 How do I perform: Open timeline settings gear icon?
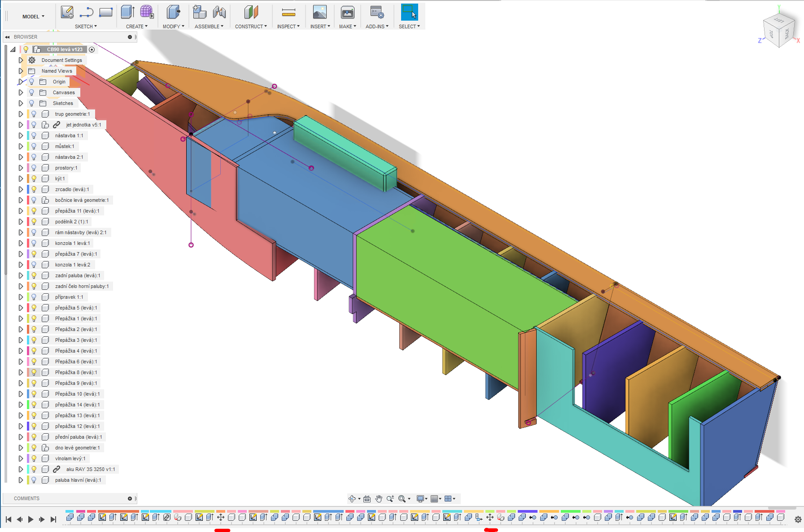tap(798, 519)
